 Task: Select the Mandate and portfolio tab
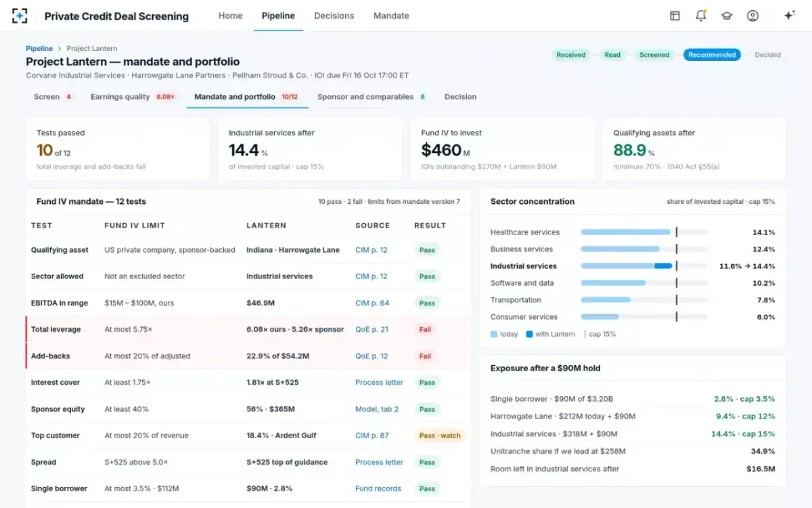247,97
